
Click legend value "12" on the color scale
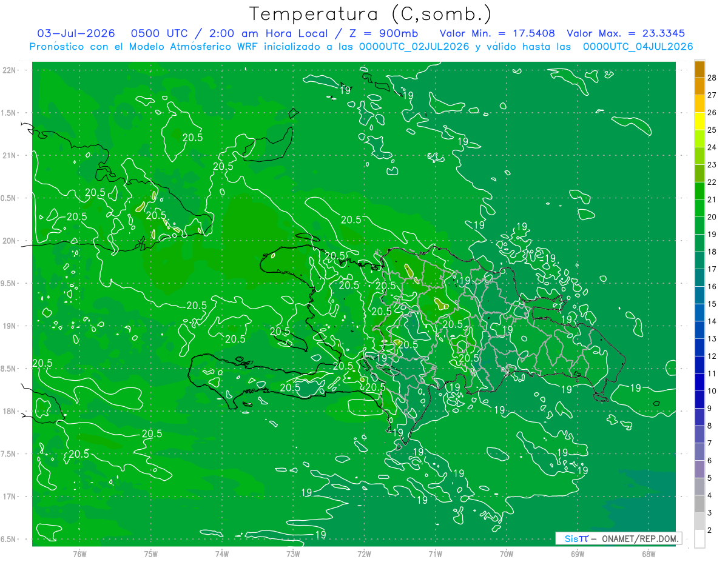click(x=712, y=356)
